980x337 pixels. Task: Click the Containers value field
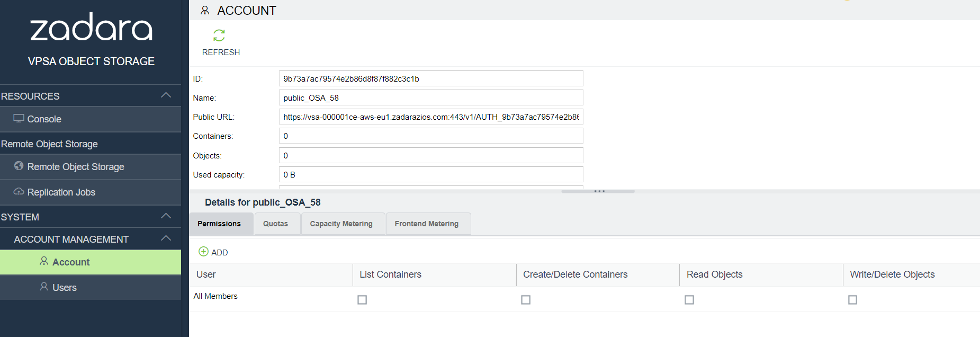(431, 136)
